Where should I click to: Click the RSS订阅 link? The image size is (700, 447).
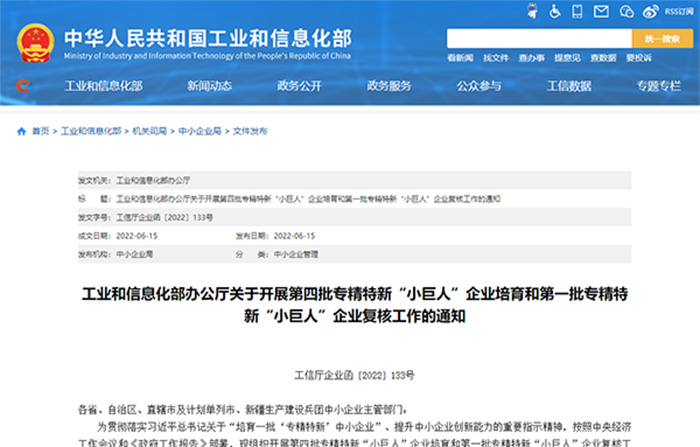pyautogui.click(x=679, y=12)
